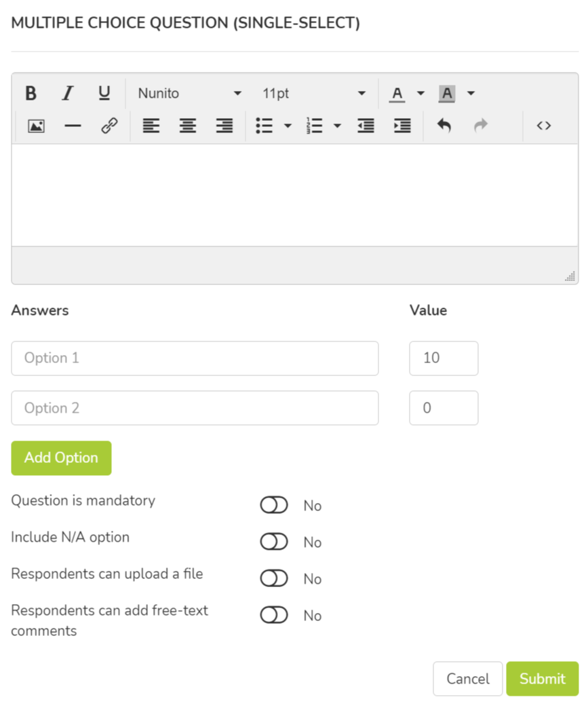This screenshot has height=710, width=588.
Task: Apply italic formatting
Action: [67, 93]
